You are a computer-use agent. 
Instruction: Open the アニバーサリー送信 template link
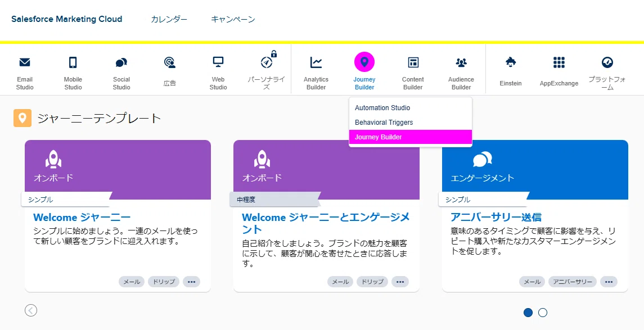coord(496,217)
